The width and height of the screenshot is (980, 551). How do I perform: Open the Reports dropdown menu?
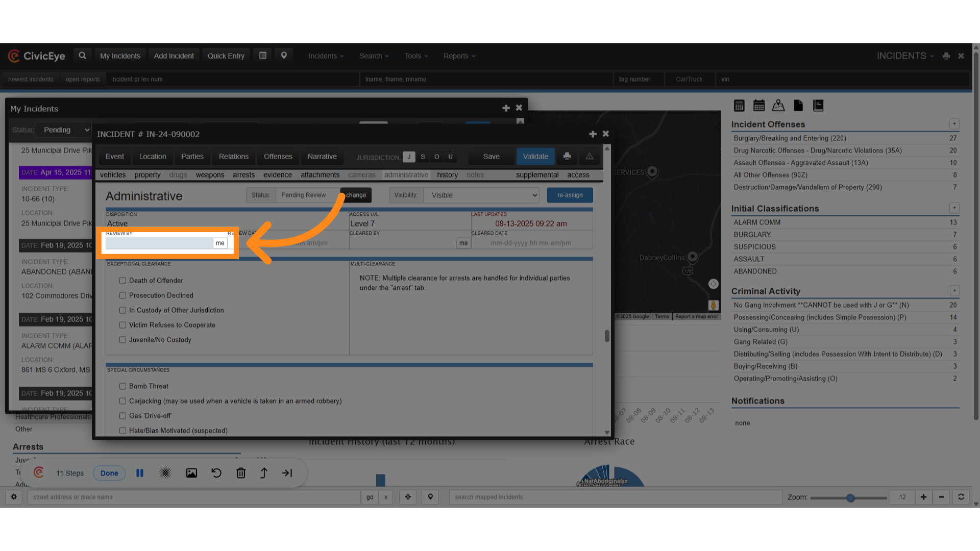459,56
